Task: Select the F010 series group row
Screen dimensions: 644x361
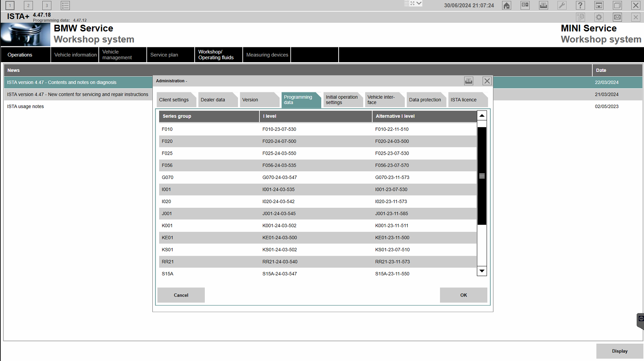Action: coord(318,129)
